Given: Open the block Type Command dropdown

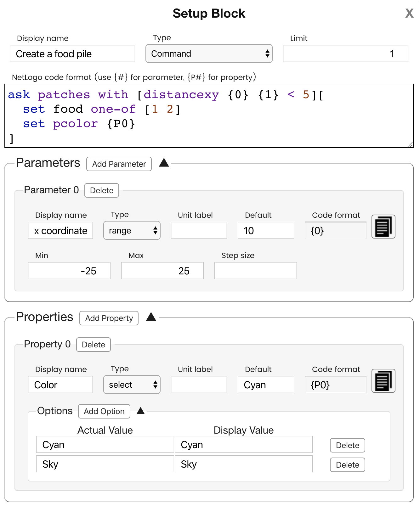Looking at the screenshot, I should tap(209, 53).
